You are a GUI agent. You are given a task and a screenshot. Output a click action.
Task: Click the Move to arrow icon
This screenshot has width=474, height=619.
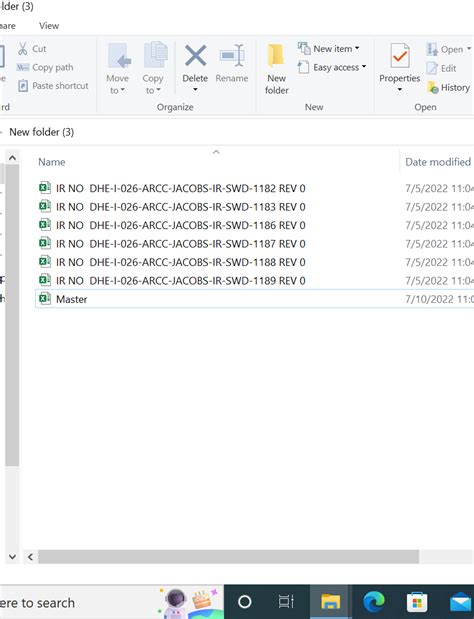pos(119,56)
